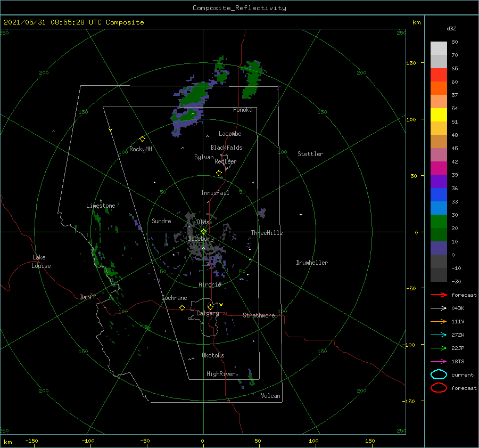This screenshot has height=448, width=479.
Task: Select the orange 60 dBZ swatch
Action: 439,88
